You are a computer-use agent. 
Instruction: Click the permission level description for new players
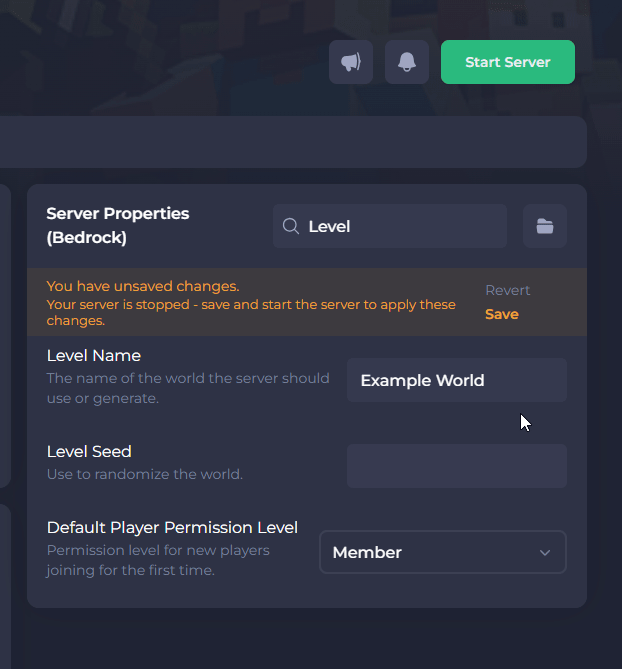click(158, 560)
